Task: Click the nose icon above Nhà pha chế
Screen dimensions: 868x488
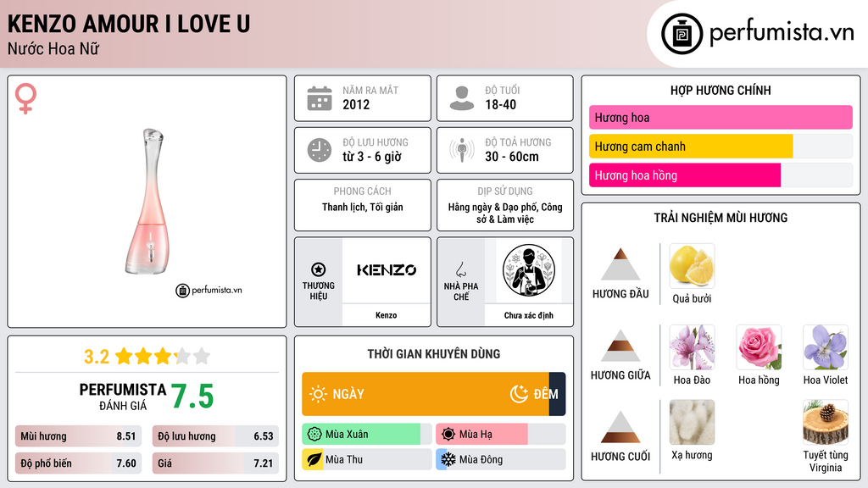Action: point(460,269)
